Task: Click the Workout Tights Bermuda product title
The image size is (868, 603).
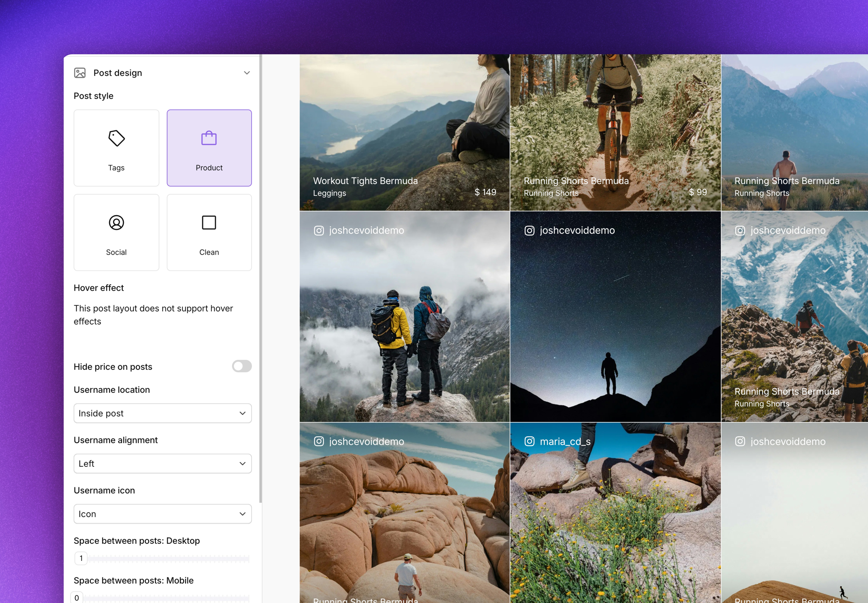Action: (x=365, y=181)
